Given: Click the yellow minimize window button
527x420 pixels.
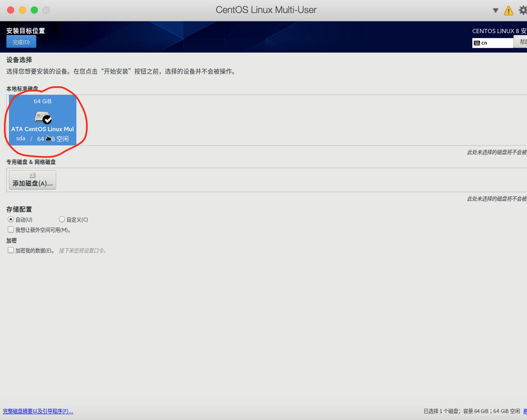Looking at the screenshot, I should pyautogui.click(x=22, y=10).
